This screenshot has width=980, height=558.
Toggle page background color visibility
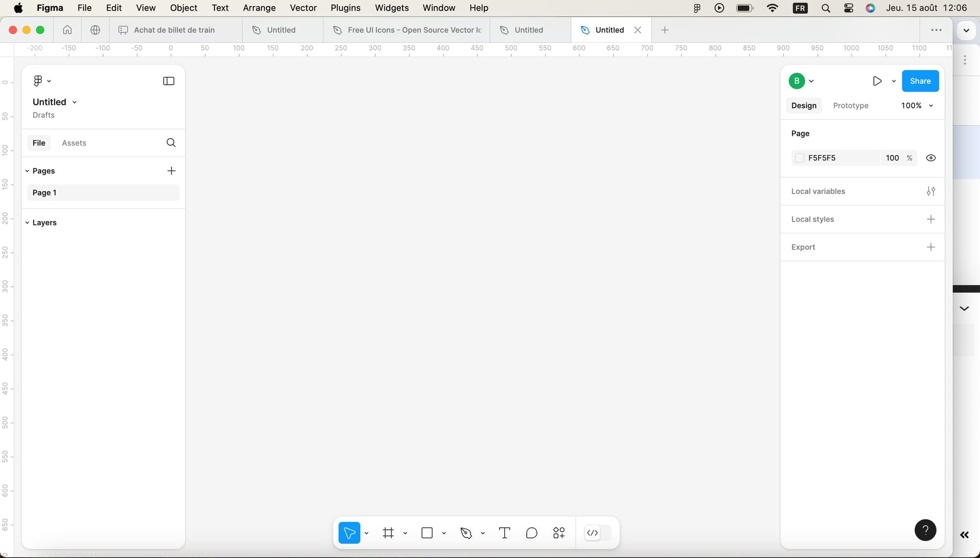(931, 158)
